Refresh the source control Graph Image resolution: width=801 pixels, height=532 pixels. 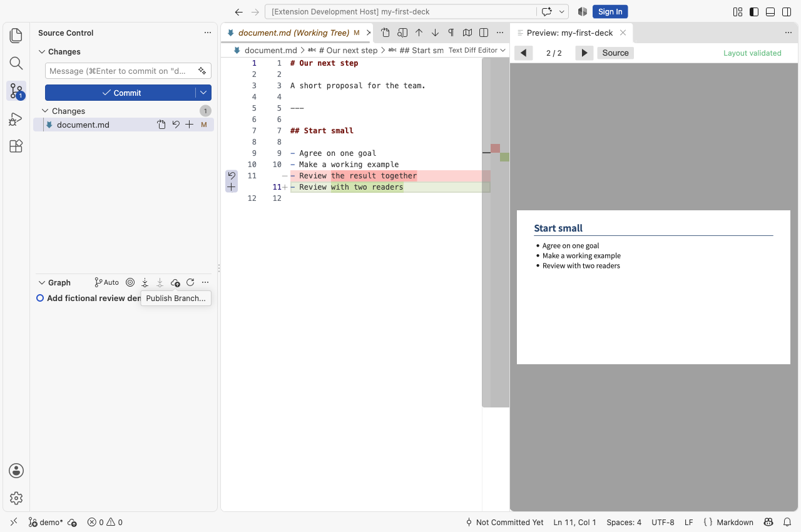[x=190, y=282]
